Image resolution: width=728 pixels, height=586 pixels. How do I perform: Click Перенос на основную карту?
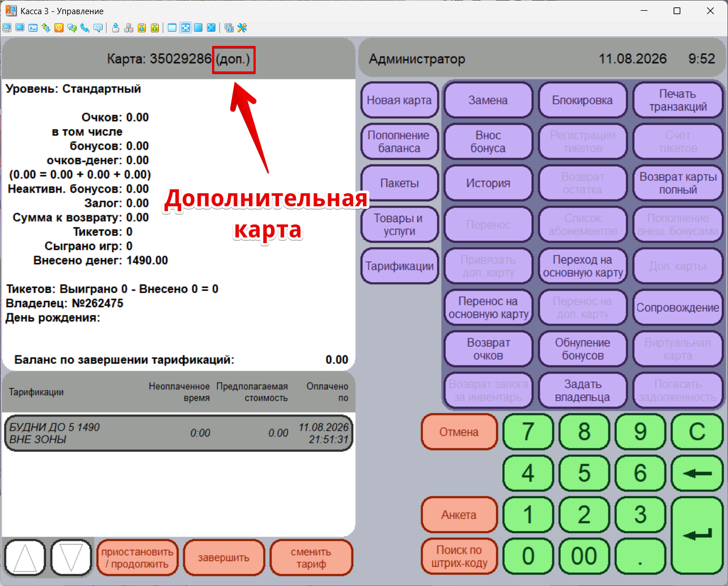coord(488,307)
